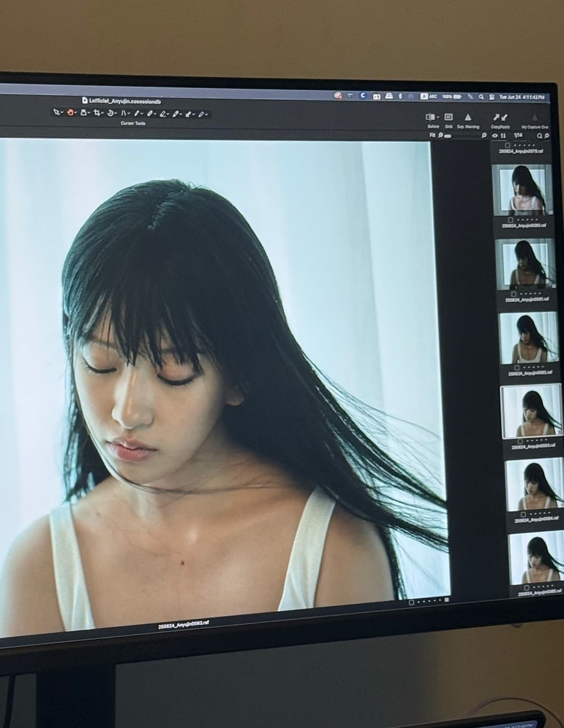The height and width of the screenshot is (728, 564).
Task: Pick the Rotate straighten cursor tool
Action: 110,113
